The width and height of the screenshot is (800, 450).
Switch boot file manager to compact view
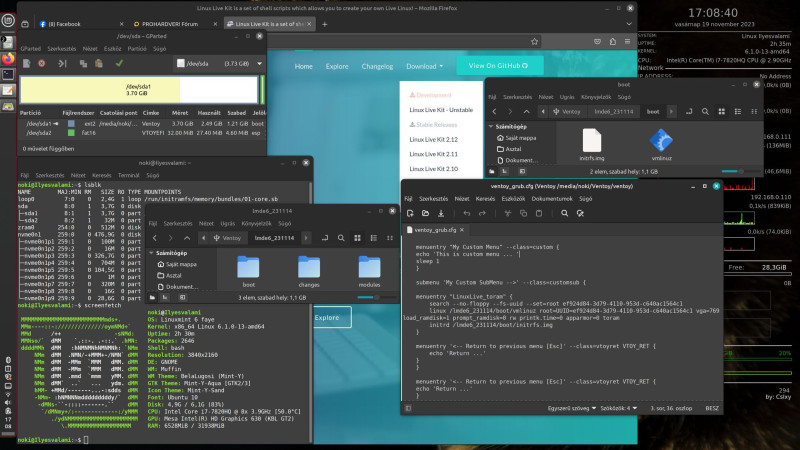754,111
